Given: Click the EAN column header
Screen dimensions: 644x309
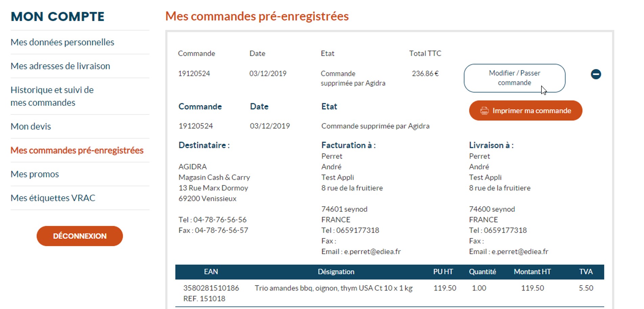Looking at the screenshot, I should 211,272.
